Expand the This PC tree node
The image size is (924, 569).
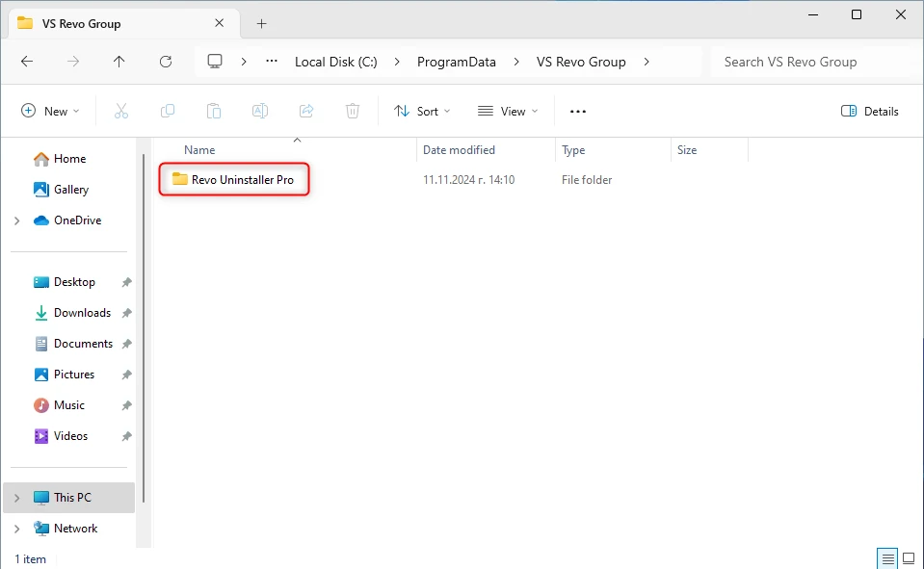pyautogui.click(x=17, y=498)
